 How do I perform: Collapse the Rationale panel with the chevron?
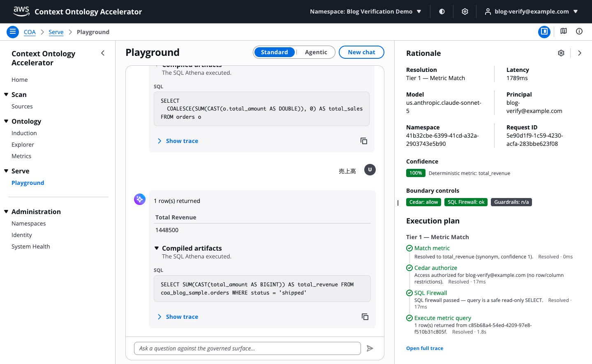pos(580,53)
